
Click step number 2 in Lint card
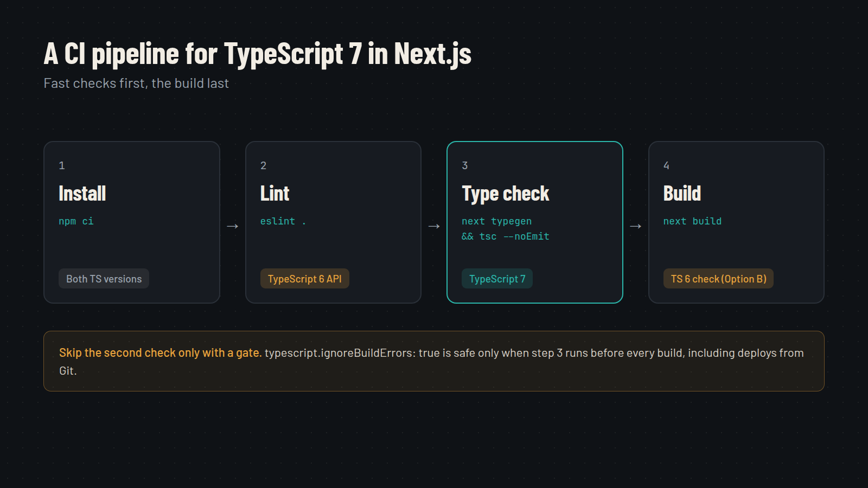point(263,165)
